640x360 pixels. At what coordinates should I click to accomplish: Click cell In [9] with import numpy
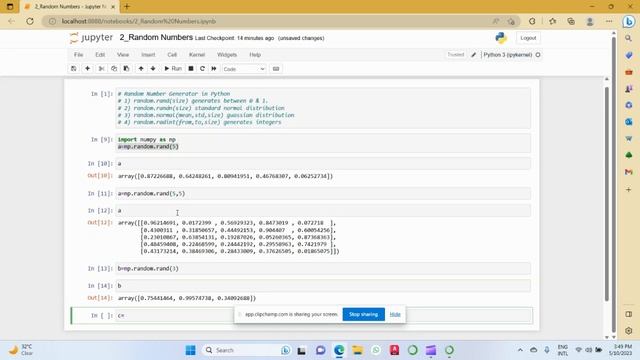pos(323,143)
